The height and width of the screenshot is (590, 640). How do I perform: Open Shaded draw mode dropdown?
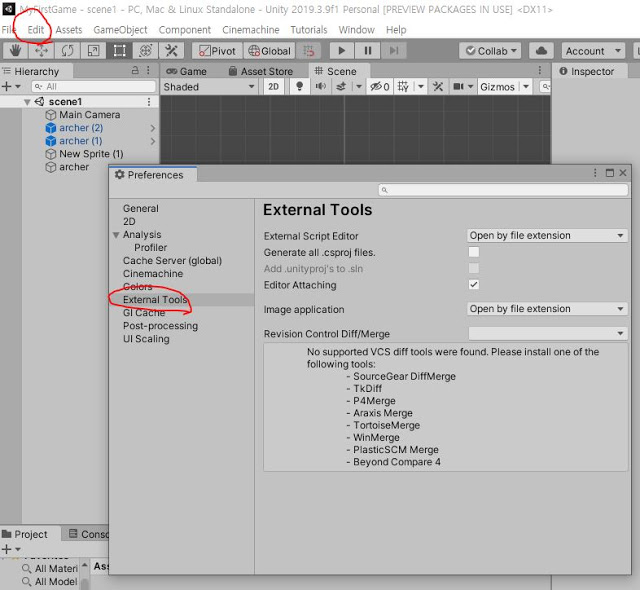coord(209,87)
